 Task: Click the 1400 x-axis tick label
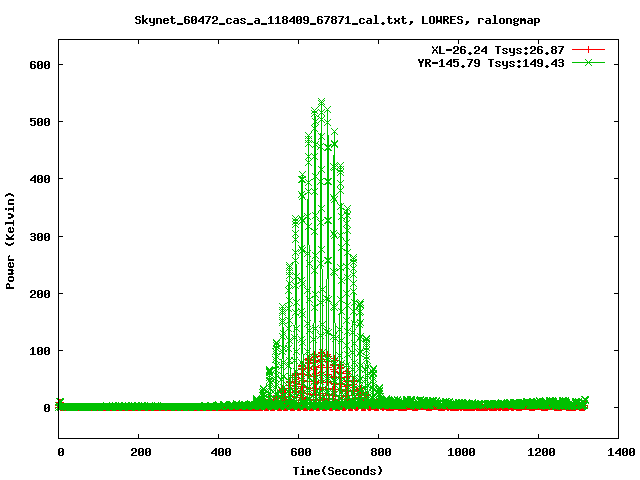click(x=620, y=452)
